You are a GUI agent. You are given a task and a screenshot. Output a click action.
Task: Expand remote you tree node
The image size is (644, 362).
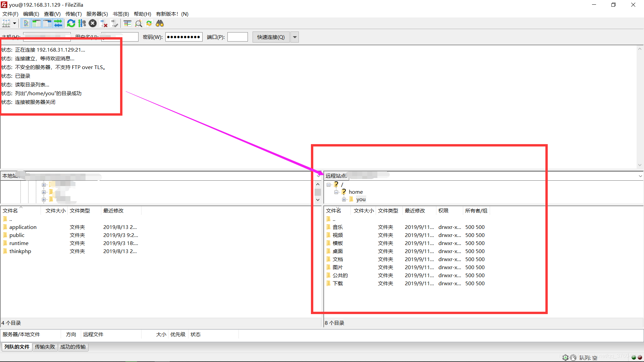(x=344, y=199)
